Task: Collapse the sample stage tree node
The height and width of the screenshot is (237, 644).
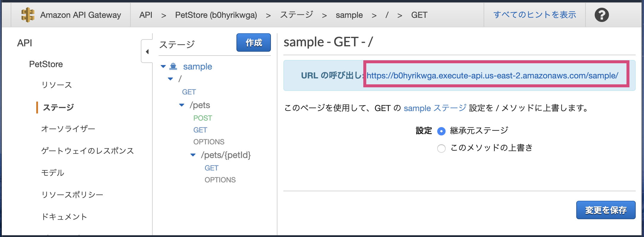Action: 163,67
